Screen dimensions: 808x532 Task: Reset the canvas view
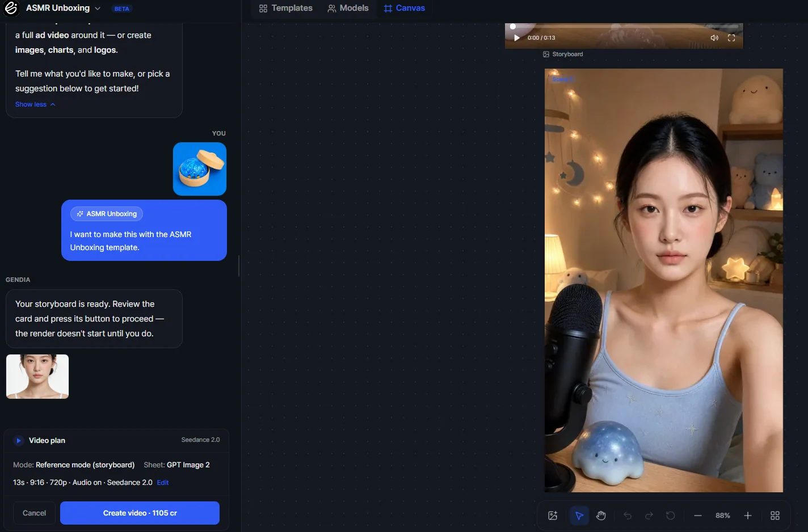671,516
